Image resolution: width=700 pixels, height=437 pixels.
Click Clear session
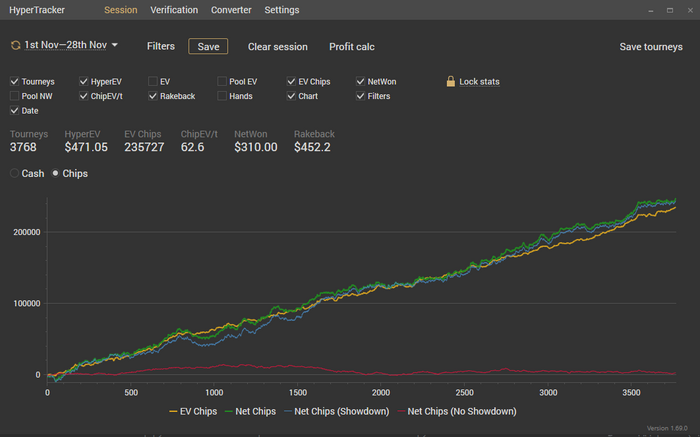(x=278, y=47)
